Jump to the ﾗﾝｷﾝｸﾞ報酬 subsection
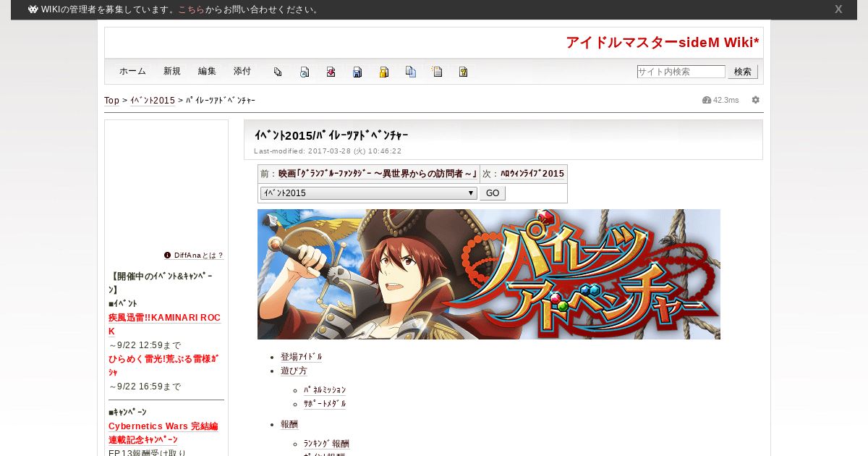 [326, 444]
